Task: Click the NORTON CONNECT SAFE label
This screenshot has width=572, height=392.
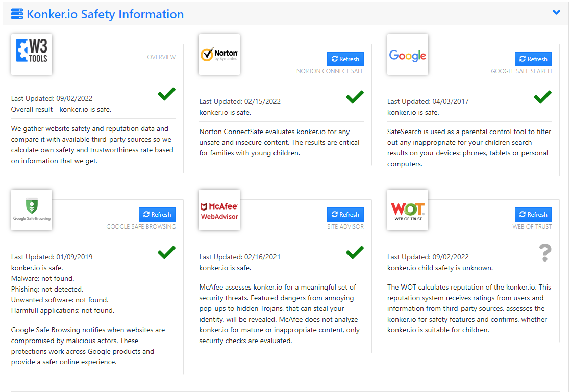Action: [x=330, y=71]
